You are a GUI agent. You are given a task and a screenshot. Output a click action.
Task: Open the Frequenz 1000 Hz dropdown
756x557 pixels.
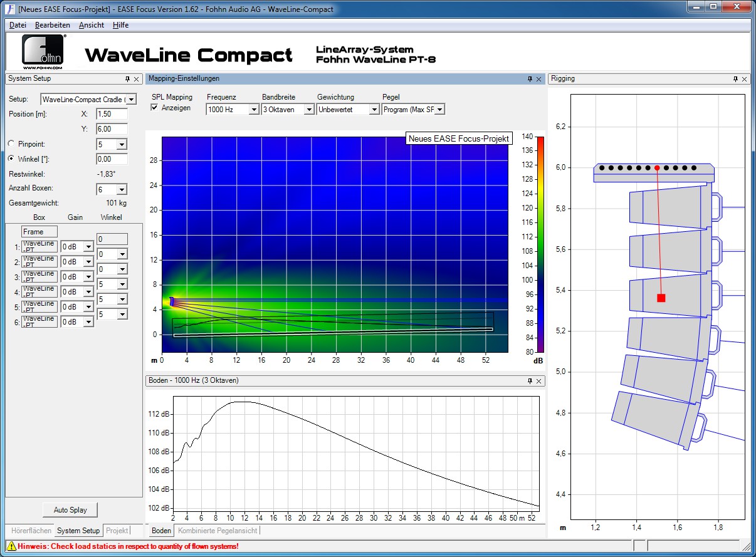tap(254, 110)
